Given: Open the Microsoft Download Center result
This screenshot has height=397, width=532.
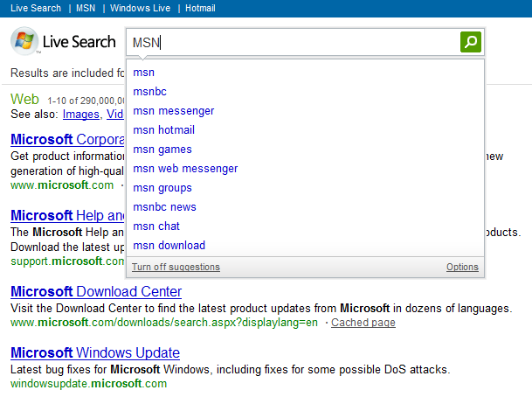Looking at the screenshot, I should tap(96, 292).
